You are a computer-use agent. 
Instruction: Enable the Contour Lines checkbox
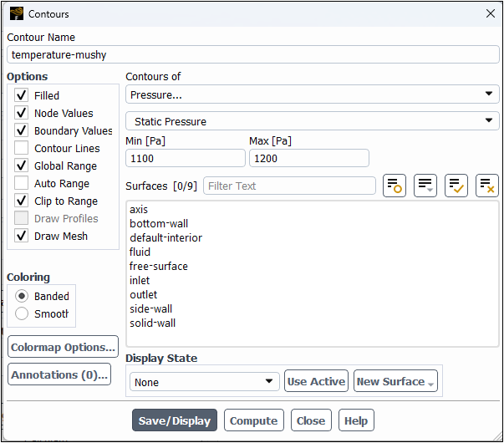point(22,148)
